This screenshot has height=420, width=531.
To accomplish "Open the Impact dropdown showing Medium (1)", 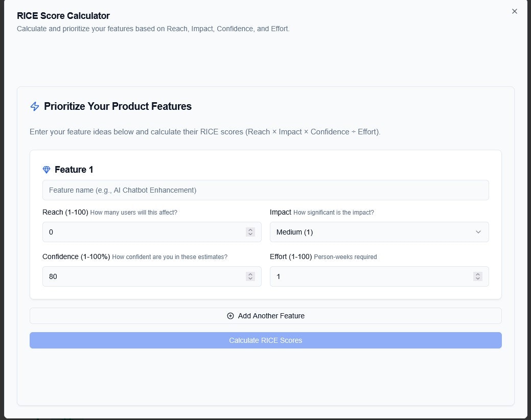I will [379, 232].
